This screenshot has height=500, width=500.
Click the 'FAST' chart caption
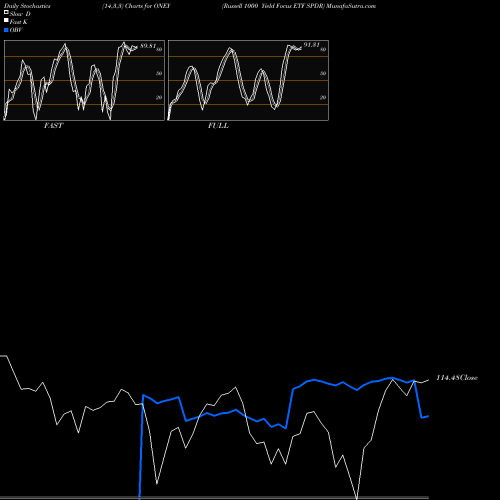tap(53, 126)
